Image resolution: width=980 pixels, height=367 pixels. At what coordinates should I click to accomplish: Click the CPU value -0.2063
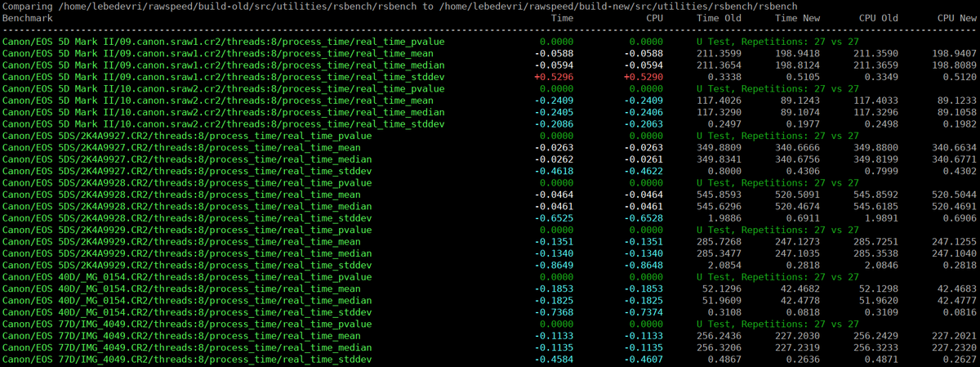tap(644, 123)
